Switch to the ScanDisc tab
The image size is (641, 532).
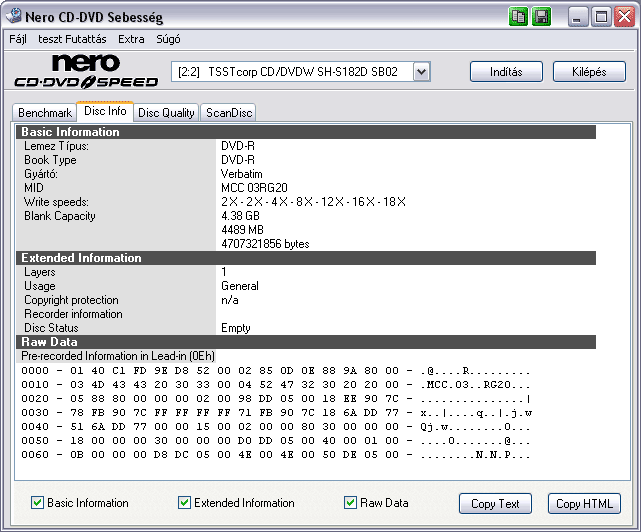click(x=229, y=112)
